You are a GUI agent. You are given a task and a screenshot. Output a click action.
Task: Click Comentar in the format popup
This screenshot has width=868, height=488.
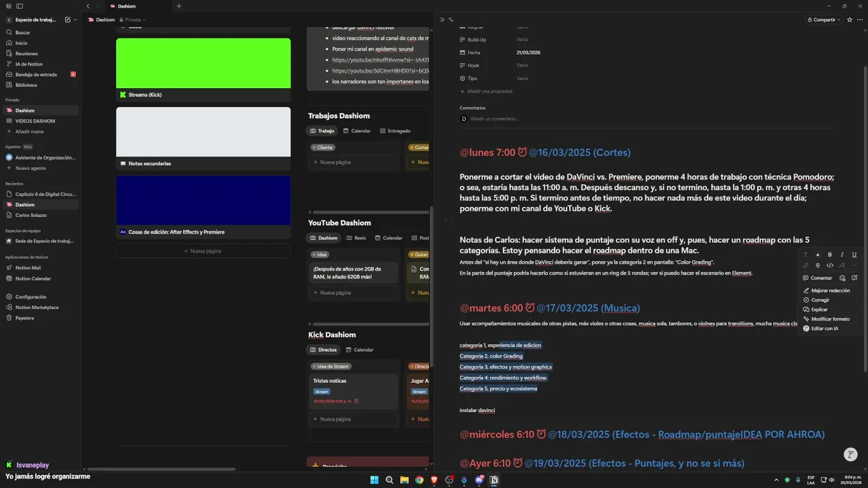click(817, 278)
